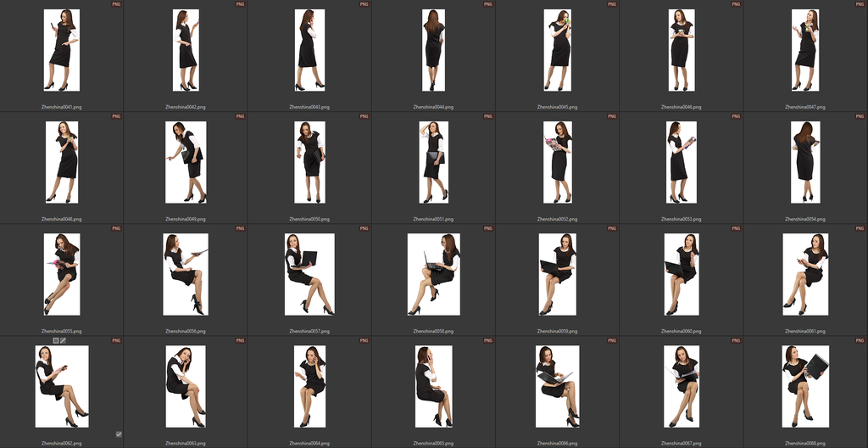Viewport: 868px width, 448px height.
Task: Select the Zhenshina0055 image thumbnail
Action: (x=62, y=274)
